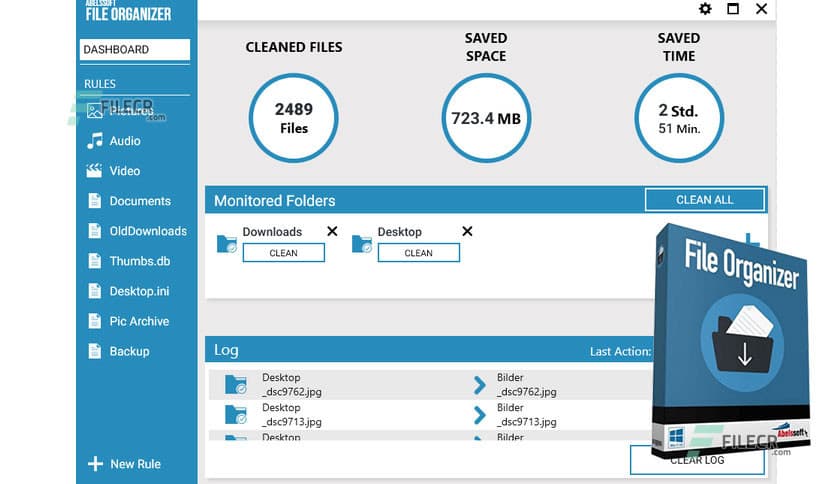Screen dimensions: 836x484
Task: Click the Backup rule file icon
Action: pos(94,351)
